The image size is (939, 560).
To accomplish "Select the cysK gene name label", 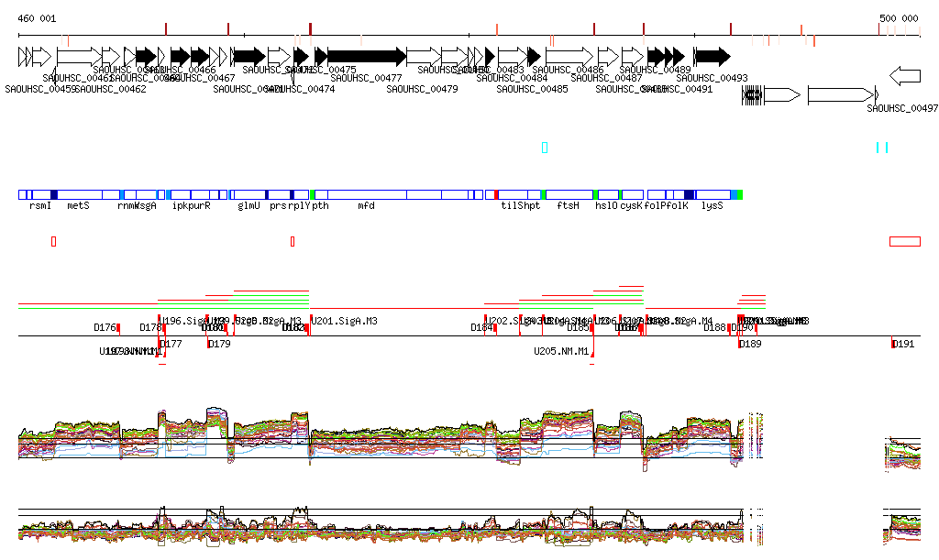I will [x=631, y=206].
